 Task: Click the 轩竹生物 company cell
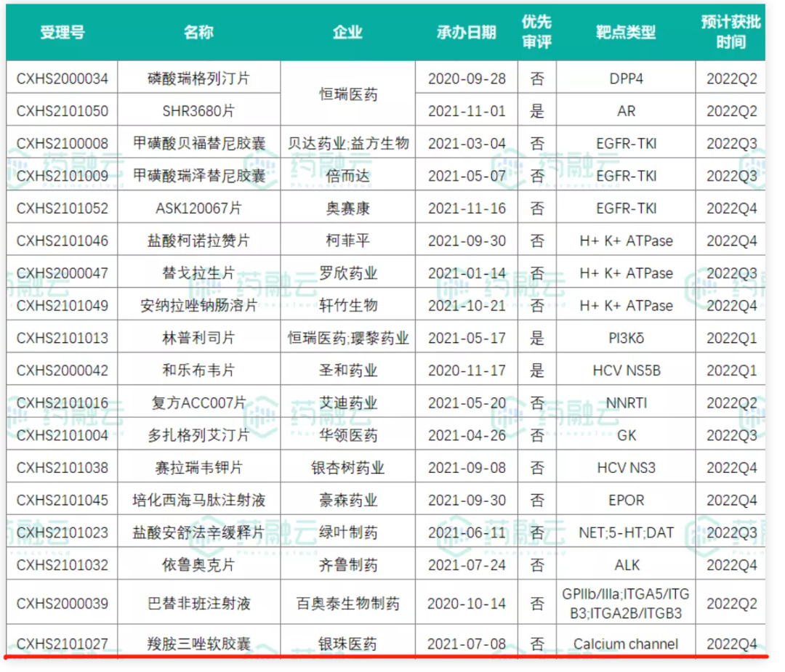[x=347, y=305]
